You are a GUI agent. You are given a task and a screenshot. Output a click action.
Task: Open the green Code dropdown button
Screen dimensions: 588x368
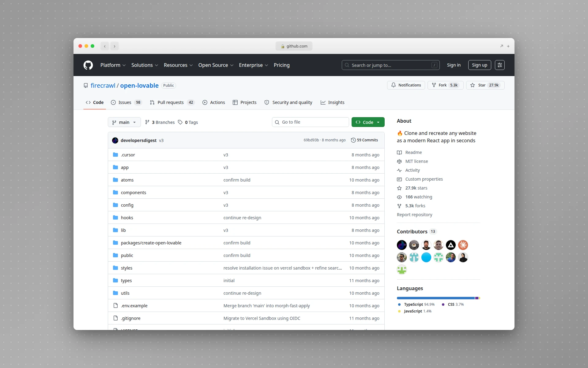pos(368,122)
